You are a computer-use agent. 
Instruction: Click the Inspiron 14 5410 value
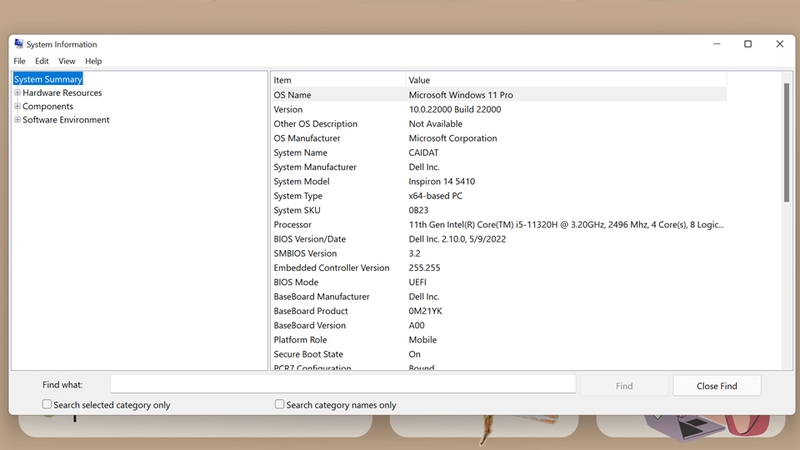pyautogui.click(x=442, y=181)
